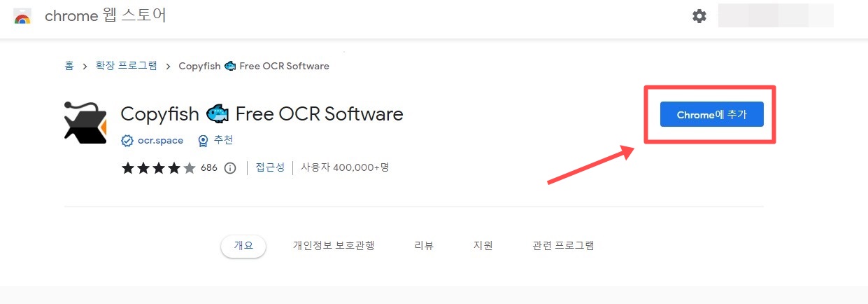
Task: Add extension with the 'Chrome에 추가' button
Action: point(711,115)
